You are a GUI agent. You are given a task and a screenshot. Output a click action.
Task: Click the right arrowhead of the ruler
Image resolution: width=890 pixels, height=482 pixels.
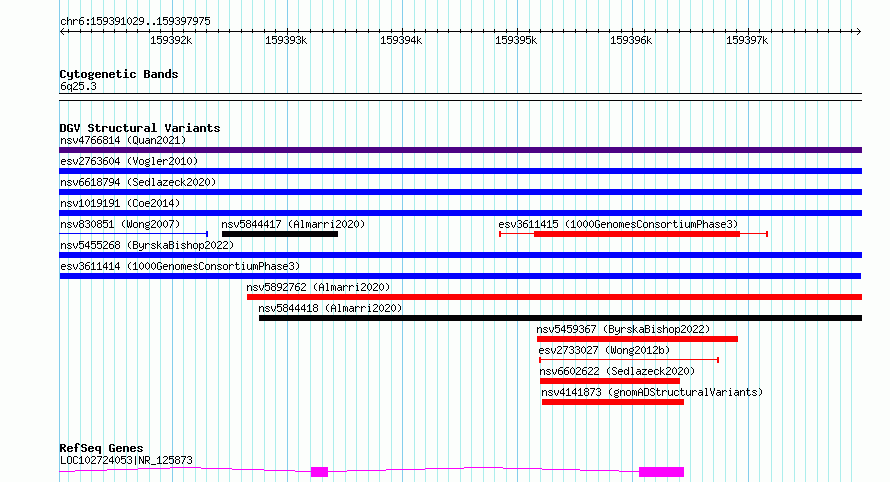pos(859,31)
